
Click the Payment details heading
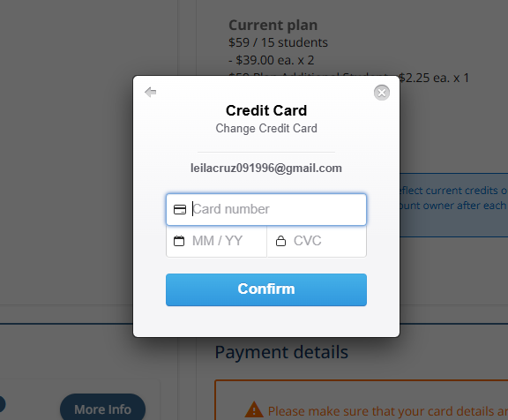point(281,352)
